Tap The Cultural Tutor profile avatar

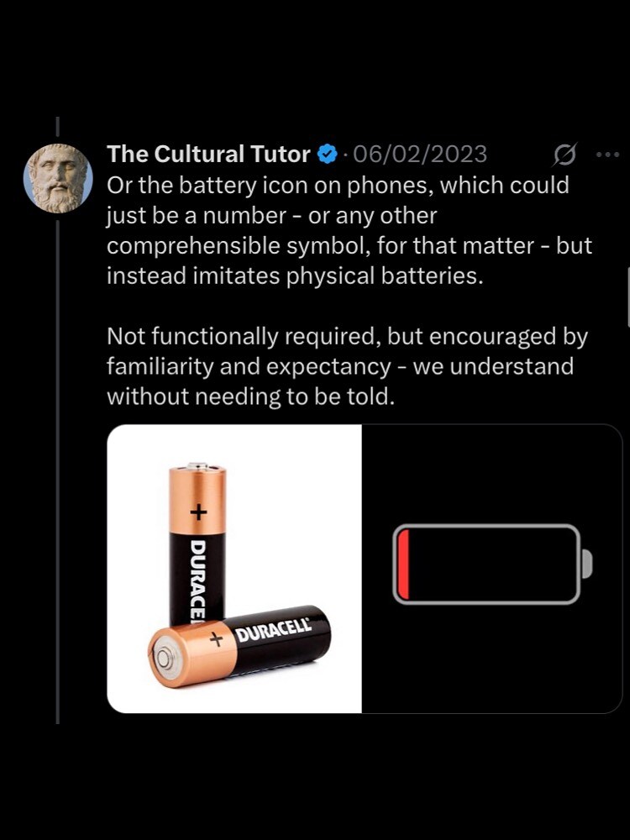(x=57, y=178)
